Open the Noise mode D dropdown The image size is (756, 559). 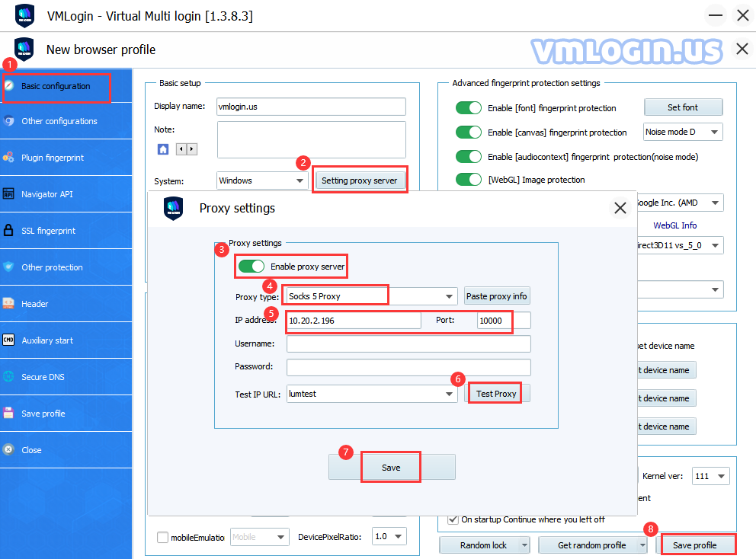[714, 133]
